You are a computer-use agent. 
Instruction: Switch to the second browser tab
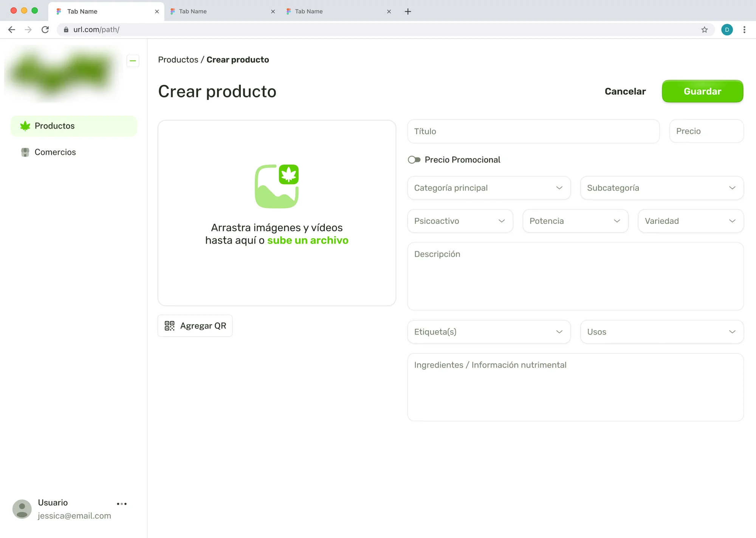click(222, 11)
